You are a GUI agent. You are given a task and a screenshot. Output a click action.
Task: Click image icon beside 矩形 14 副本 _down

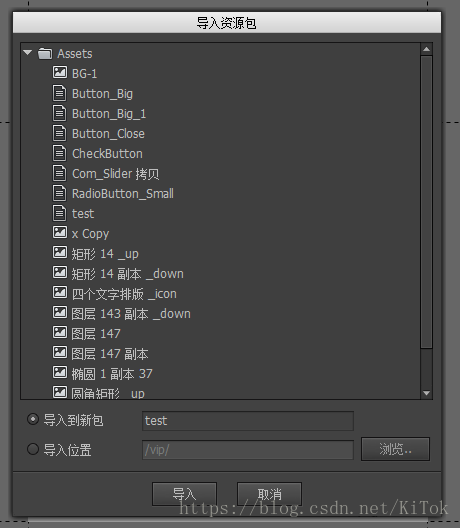click(x=60, y=272)
